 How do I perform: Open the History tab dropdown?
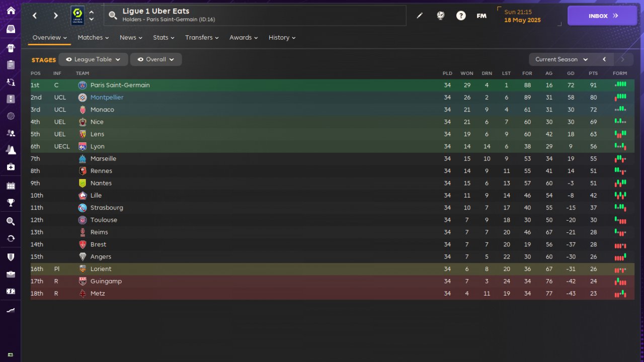click(282, 37)
